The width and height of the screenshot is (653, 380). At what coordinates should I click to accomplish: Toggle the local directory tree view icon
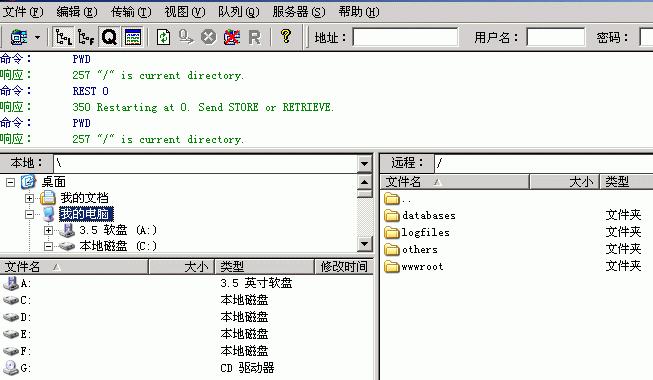[x=63, y=38]
